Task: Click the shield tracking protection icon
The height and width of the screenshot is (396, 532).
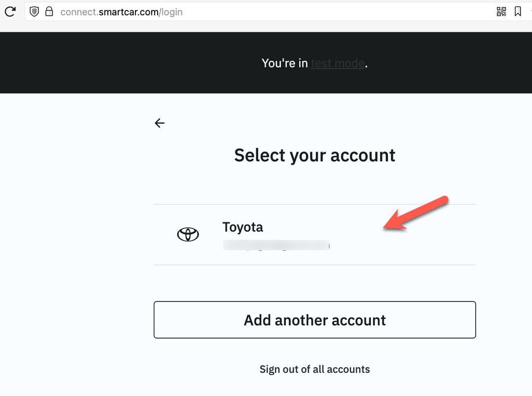Action: click(x=34, y=11)
